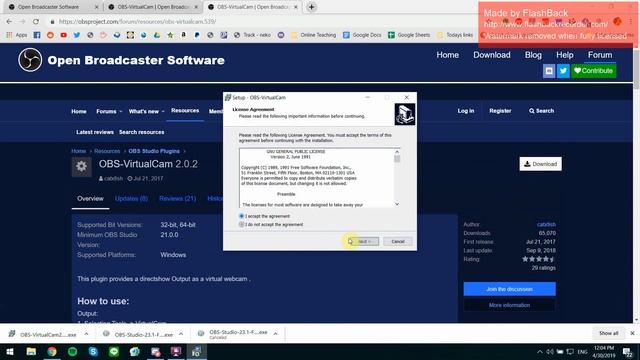Open the Windows notification center icon
This screenshot has height=360, width=640.
627,352
